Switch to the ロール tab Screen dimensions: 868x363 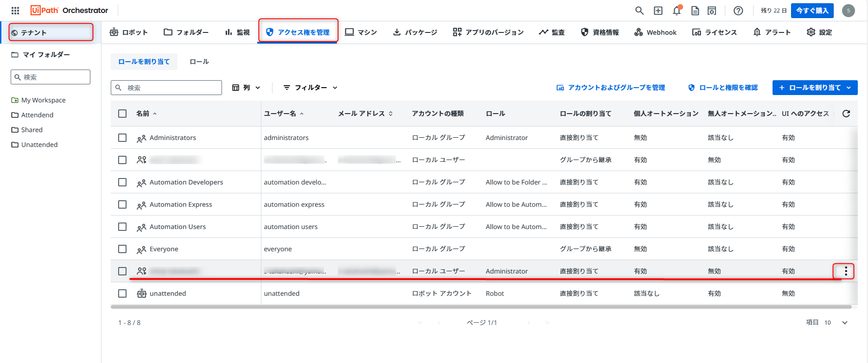point(199,62)
